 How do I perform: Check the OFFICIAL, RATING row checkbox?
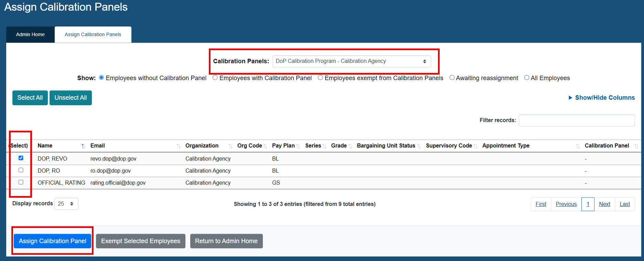[21, 182]
